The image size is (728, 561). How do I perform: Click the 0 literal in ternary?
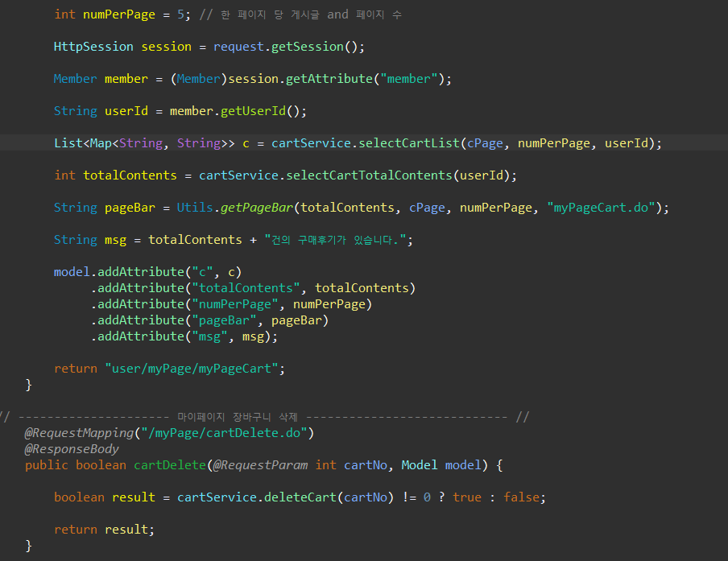(427, 497)
